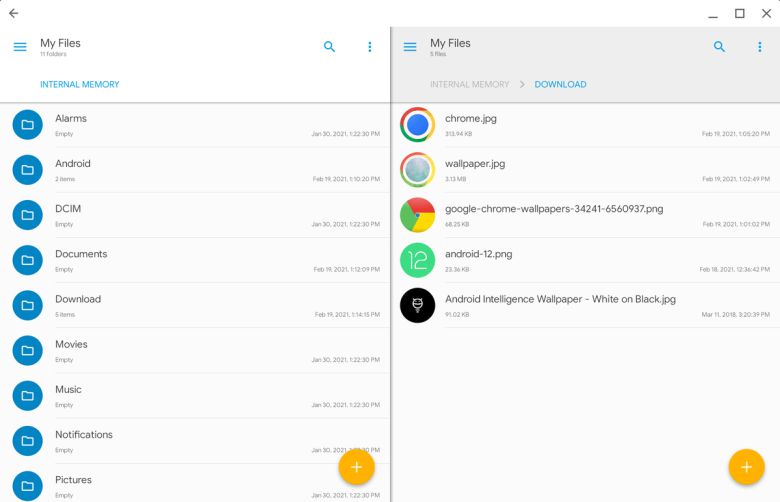Image resolution: width=780 pixels, height=502 pixels.
Task: Open the Documents folder
Action: pos(81,254)
